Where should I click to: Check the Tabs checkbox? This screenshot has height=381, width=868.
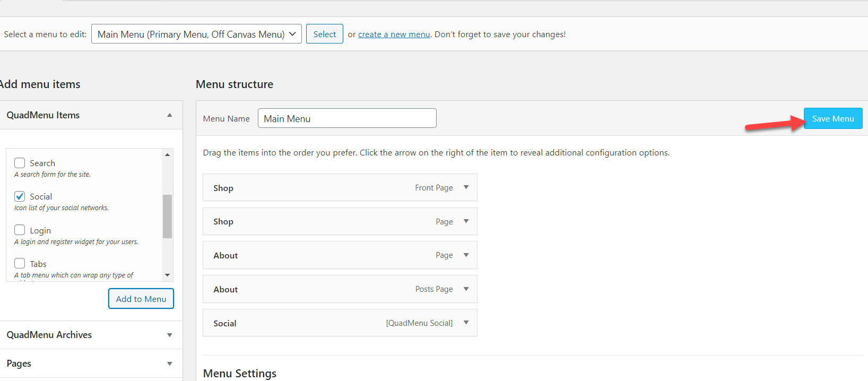20,263
